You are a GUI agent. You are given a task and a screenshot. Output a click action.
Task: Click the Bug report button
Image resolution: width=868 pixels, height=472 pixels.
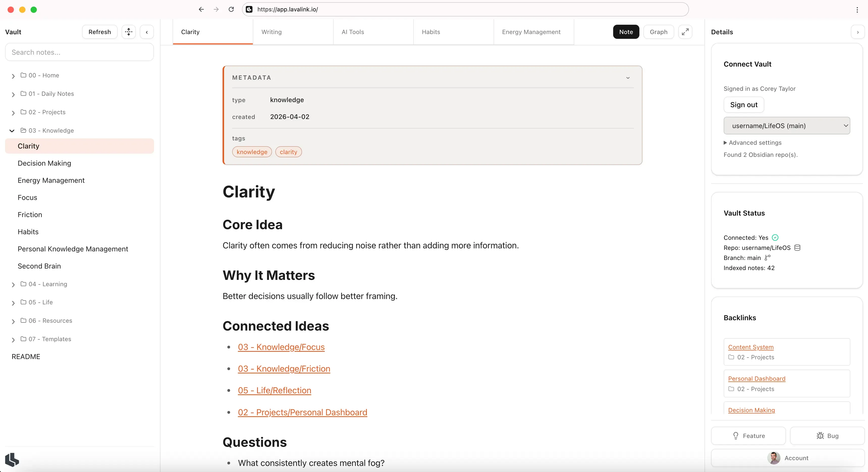click(827, 436)
